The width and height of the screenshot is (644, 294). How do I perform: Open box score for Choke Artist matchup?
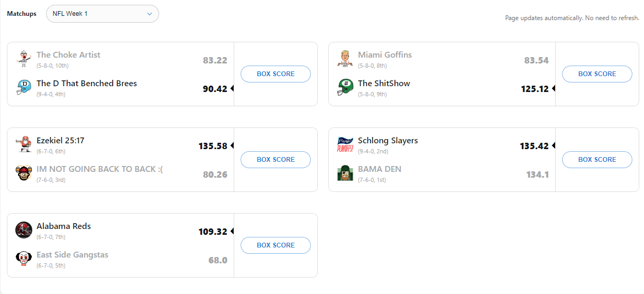(275, 74)
